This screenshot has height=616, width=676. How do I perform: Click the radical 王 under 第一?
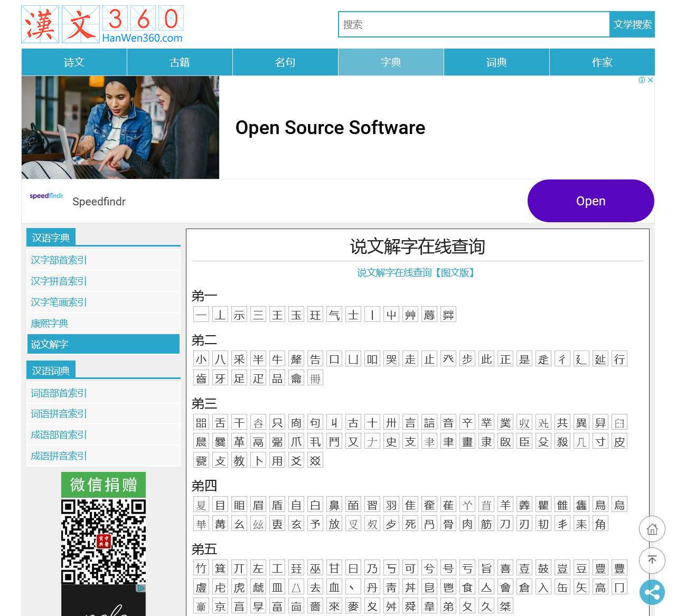[x=277, y=315]
